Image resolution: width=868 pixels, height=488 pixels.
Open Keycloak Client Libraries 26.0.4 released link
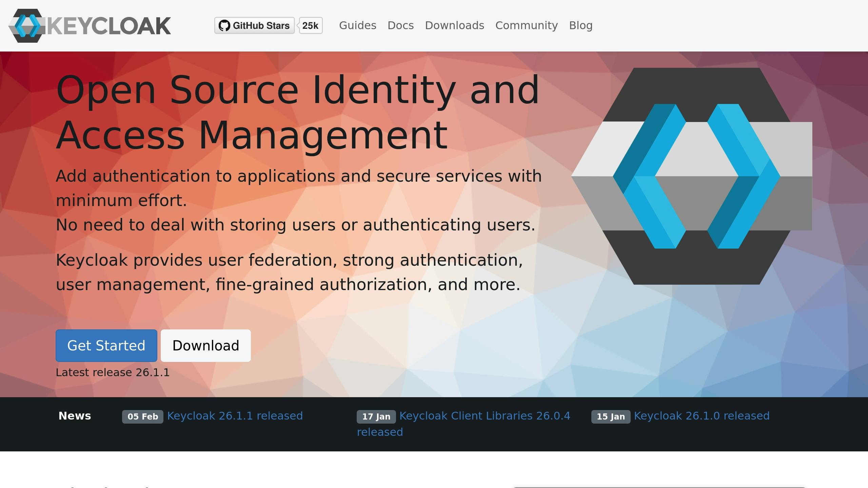click(463, 424)
